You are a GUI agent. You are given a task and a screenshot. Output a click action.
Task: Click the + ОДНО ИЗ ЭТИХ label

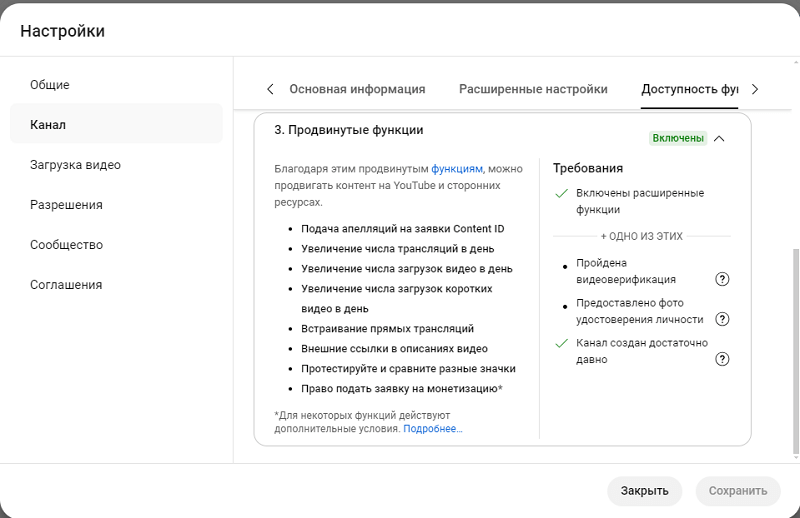[641, 236]
